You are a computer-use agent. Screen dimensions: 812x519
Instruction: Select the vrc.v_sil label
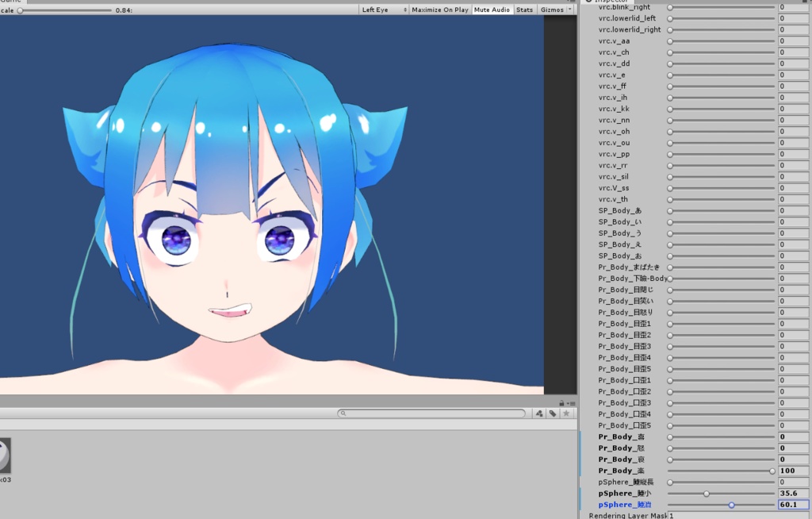(x=614, y=177)
